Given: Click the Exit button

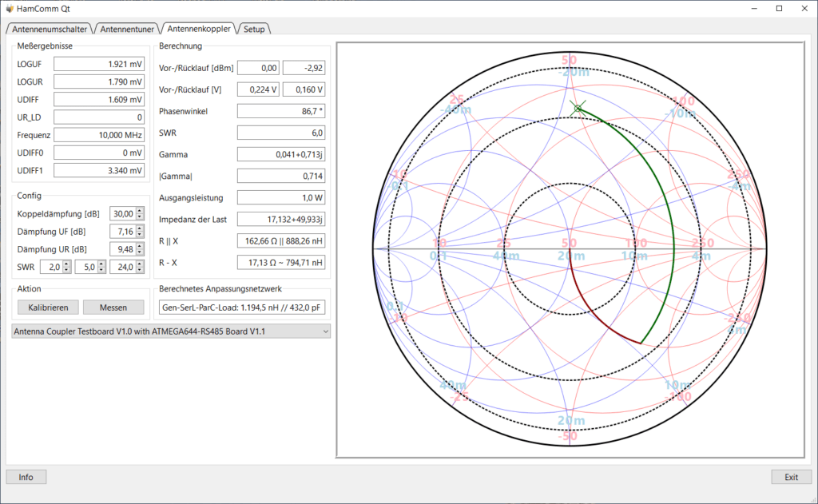Looking at the screenshot, I should 792,477.
